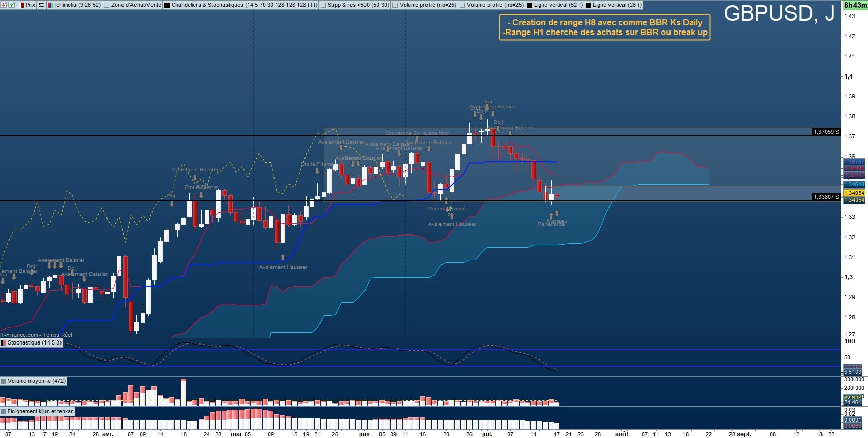Screen dimensions: 868x438
Task: Open the Eloignement kijun et tenkan panel label
Action: pyautogui.click(x=38, y=411)
